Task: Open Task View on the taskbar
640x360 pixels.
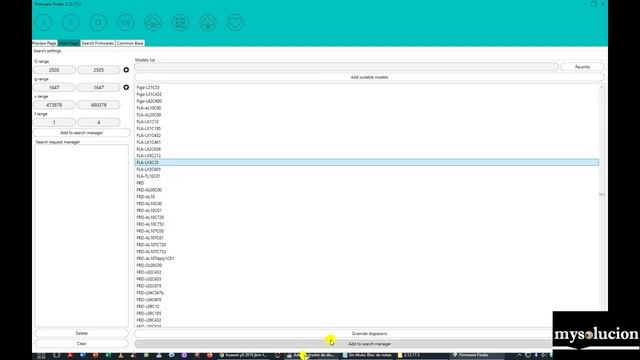Action: [x=57, y=356]
